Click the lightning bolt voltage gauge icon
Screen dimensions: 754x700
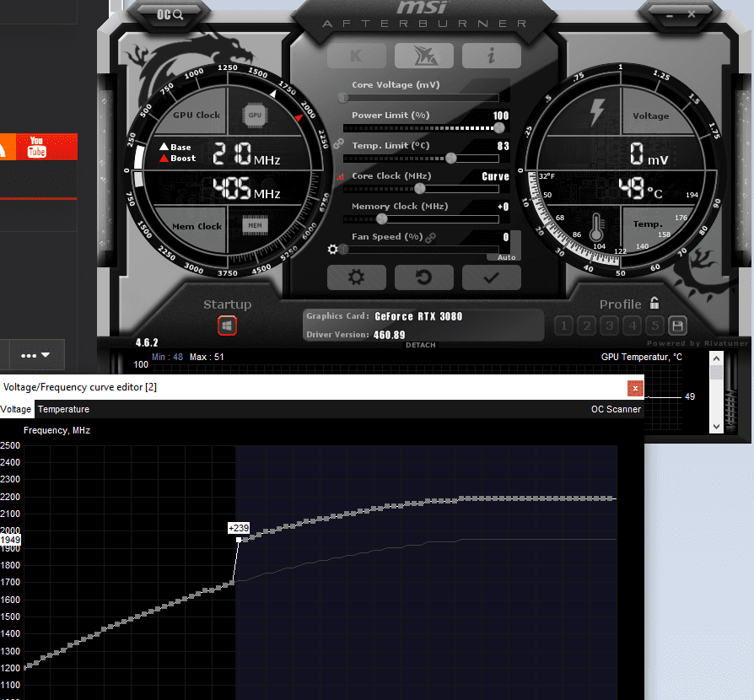click(597, 113)
